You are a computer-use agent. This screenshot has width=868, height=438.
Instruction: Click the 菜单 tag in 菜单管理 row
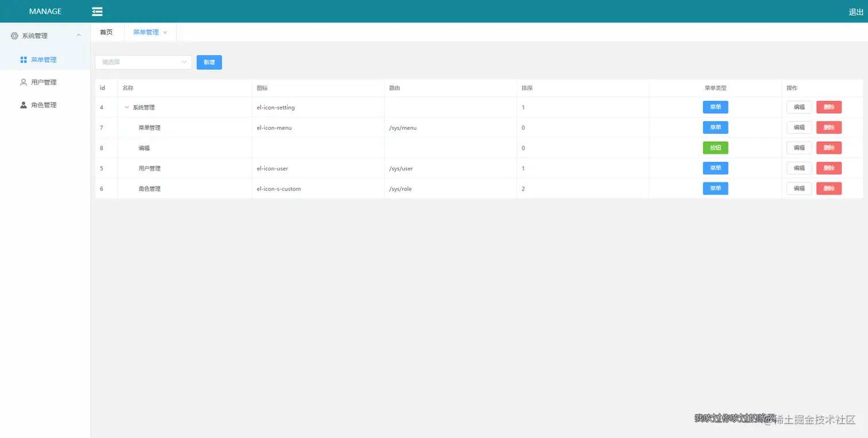coord(715,127)
